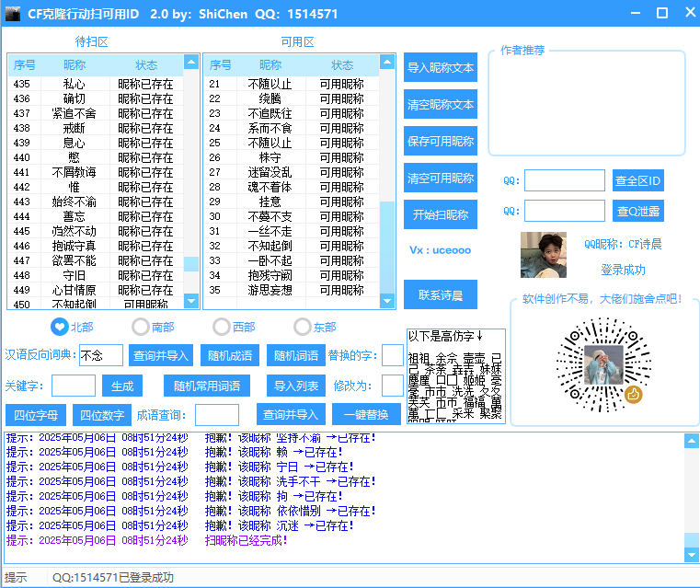Select available nickname 游思妄想 row 35

292,290
